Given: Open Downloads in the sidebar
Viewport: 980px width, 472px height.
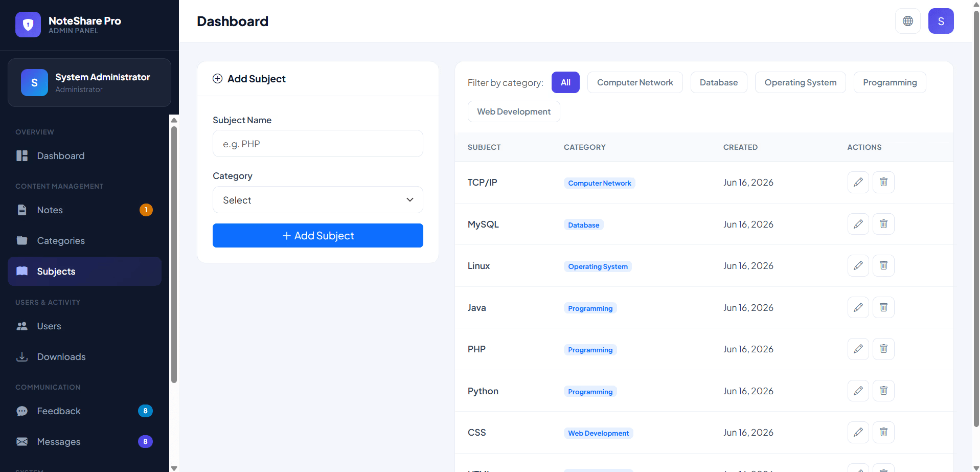Looking at the screenshot, I should click(x=84, y=357).
